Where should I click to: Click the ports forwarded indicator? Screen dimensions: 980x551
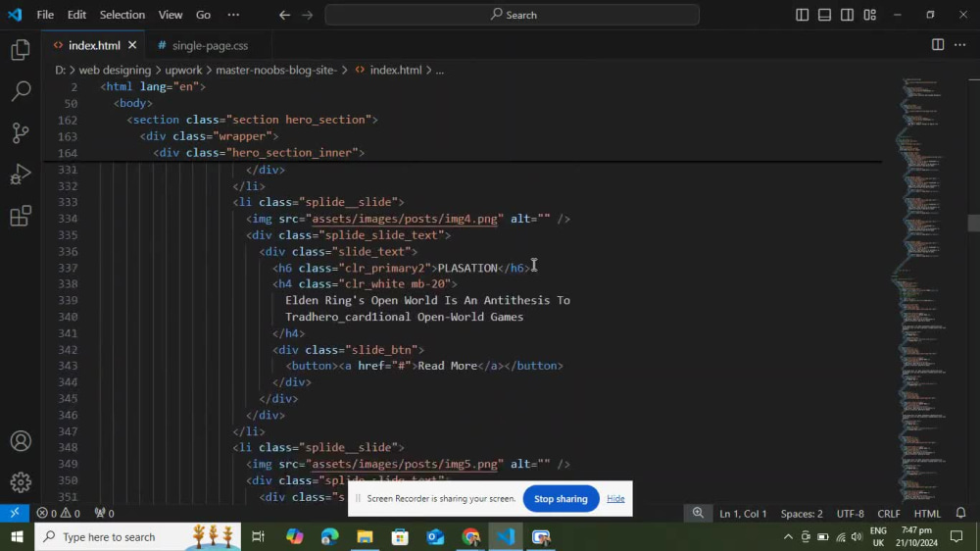coord(105,513)
